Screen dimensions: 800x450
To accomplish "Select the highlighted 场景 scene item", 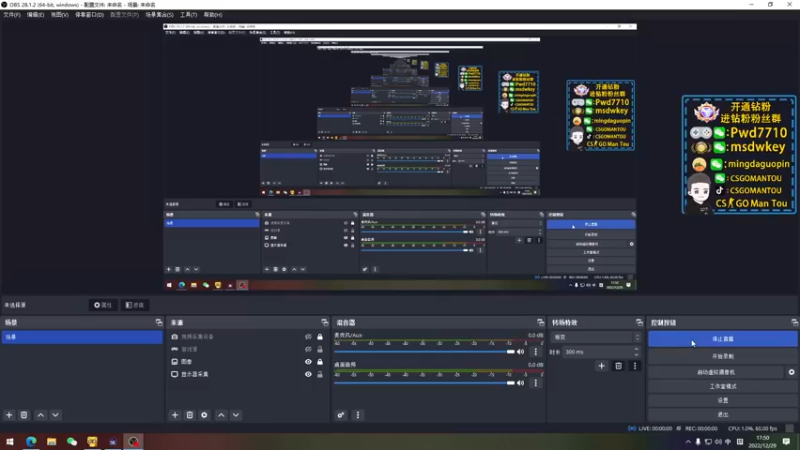I will (82, 337).
